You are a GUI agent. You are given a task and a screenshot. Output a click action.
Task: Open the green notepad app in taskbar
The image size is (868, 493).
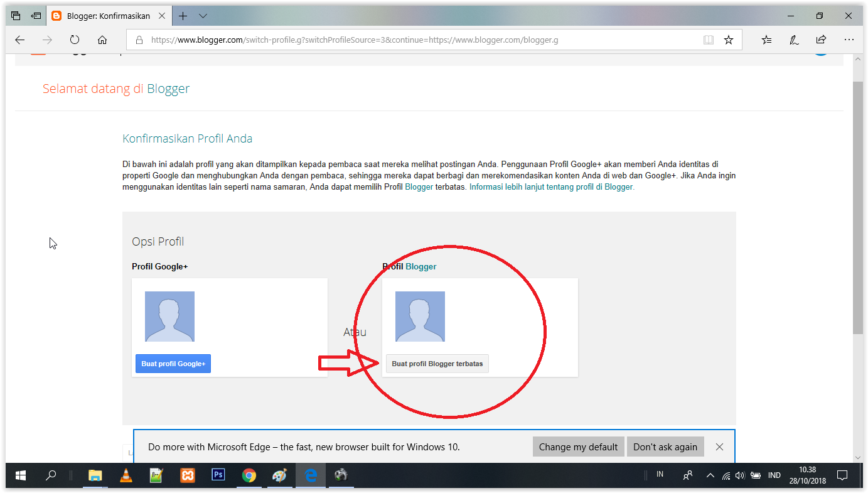point(156,475)
